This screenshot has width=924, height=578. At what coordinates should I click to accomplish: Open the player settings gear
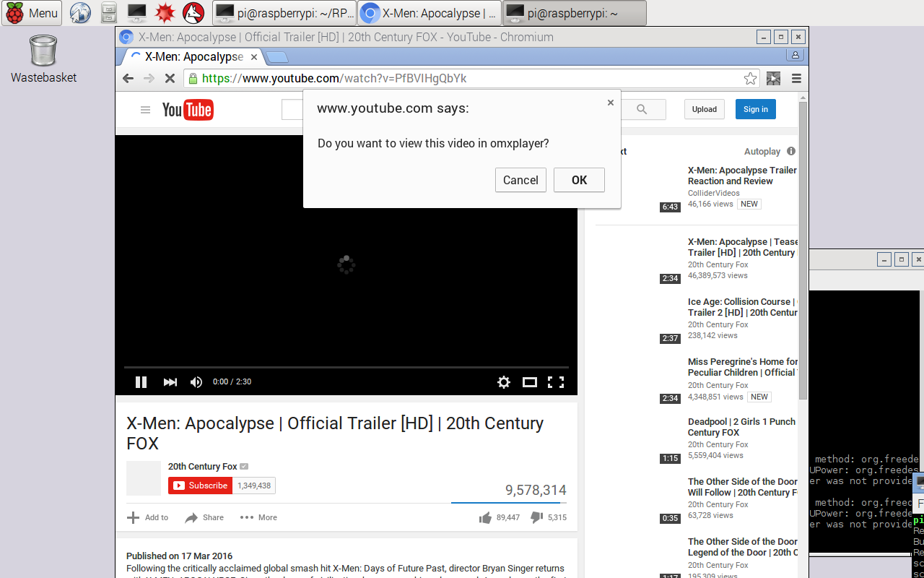(503, 382)
